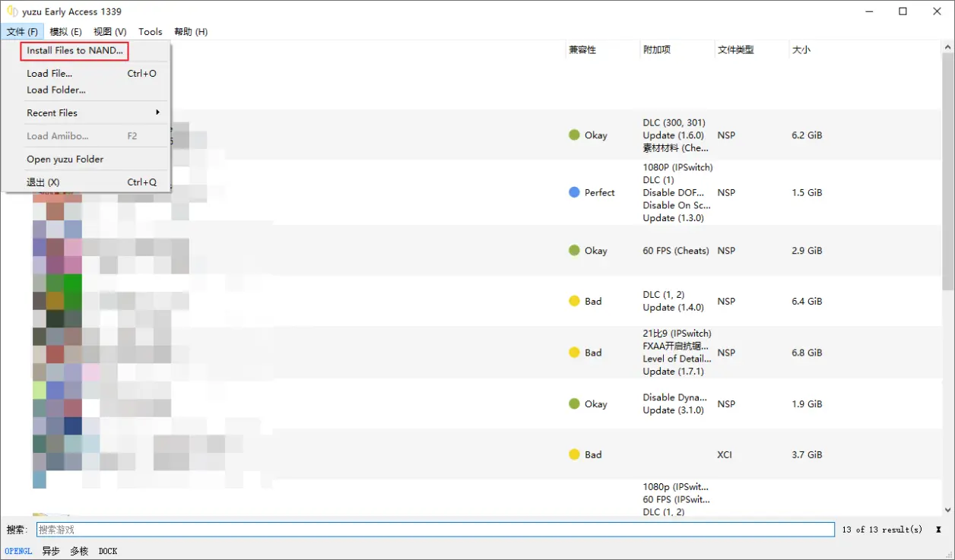Click yellow Bad dot in 6.8 GiB row

574,353
